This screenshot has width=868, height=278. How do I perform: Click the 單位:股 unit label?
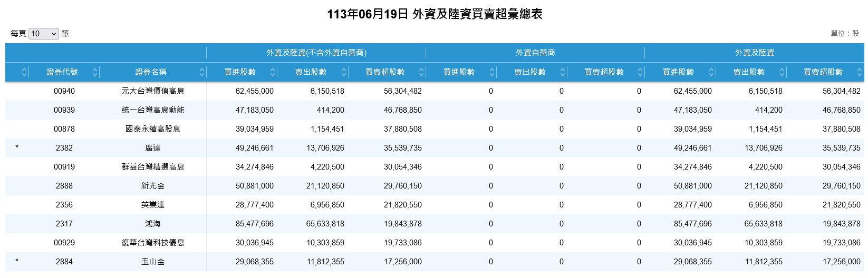click(845, 33)
